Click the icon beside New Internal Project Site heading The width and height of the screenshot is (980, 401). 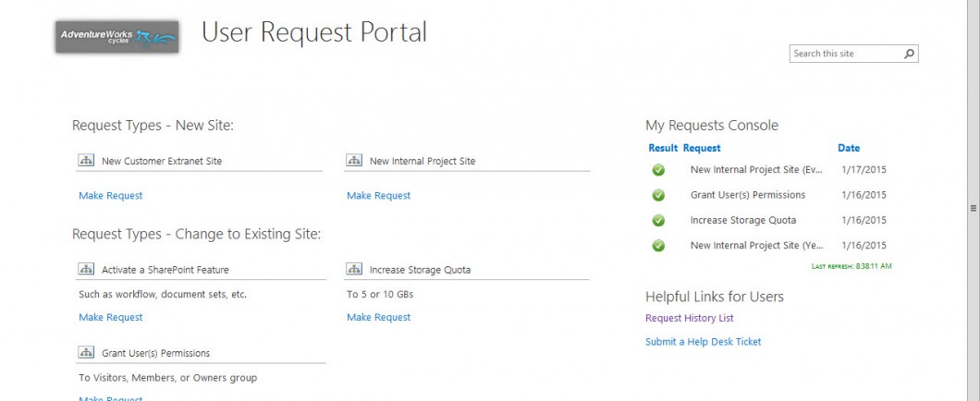coord(354,161)
